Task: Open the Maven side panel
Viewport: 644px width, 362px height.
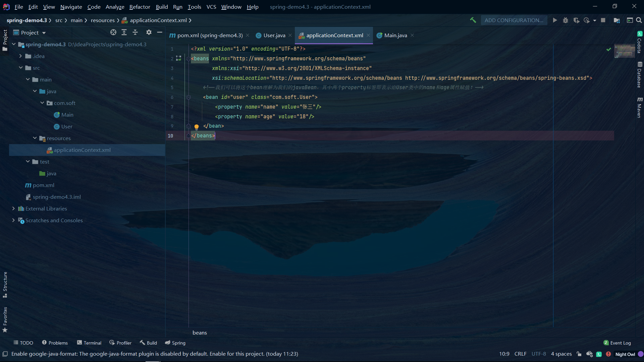Action: 640,107
